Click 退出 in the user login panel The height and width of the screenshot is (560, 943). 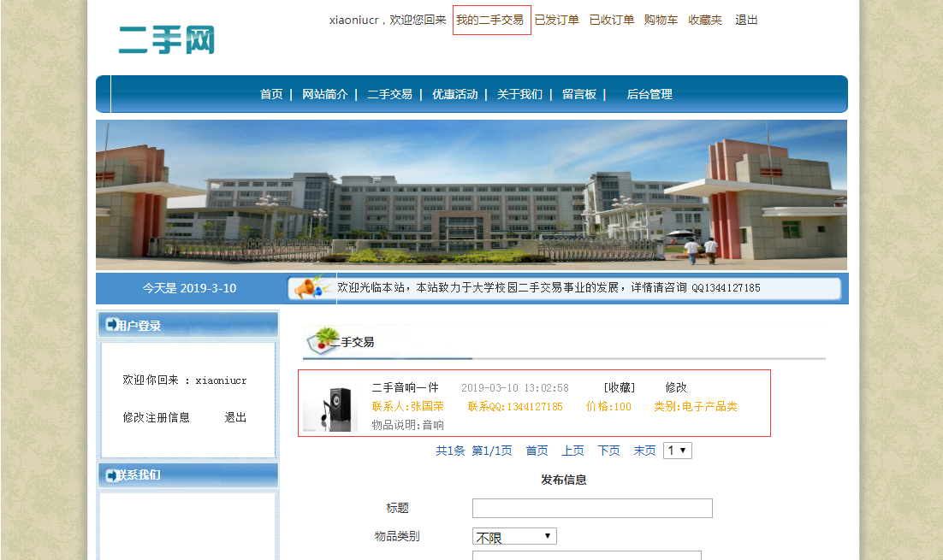pyautogui.click(x=235, y=417)
